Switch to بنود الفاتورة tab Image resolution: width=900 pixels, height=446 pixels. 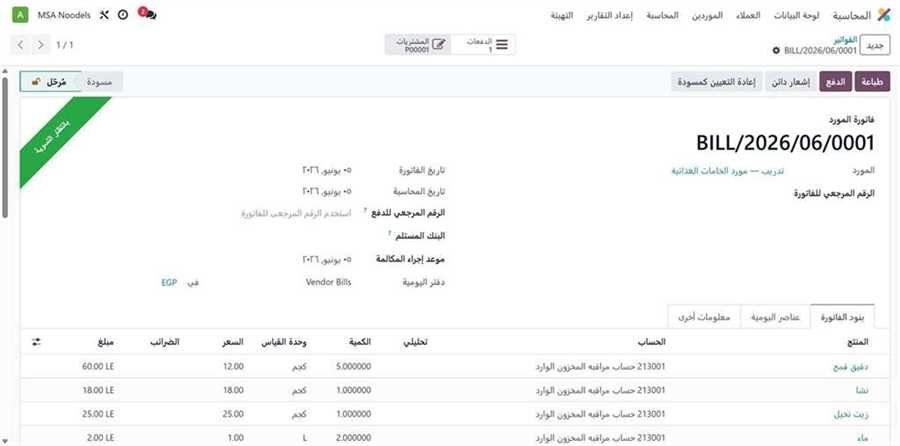842,317
